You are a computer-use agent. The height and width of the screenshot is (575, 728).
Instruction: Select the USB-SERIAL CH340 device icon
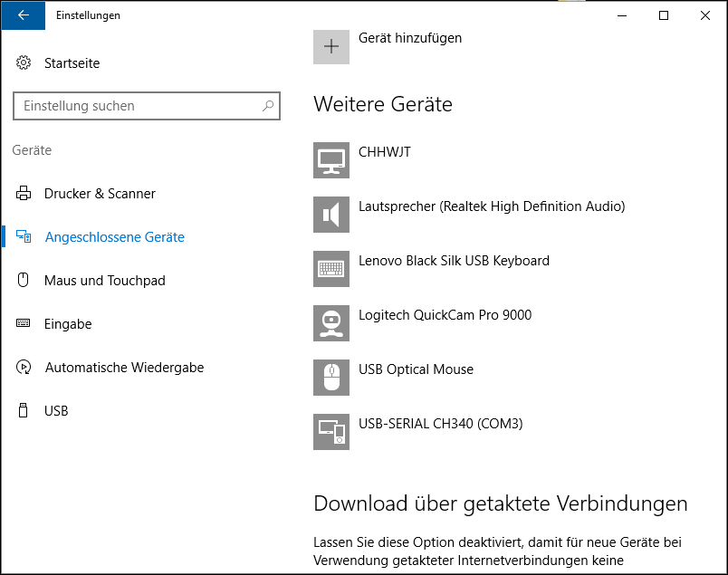point(331,432)
